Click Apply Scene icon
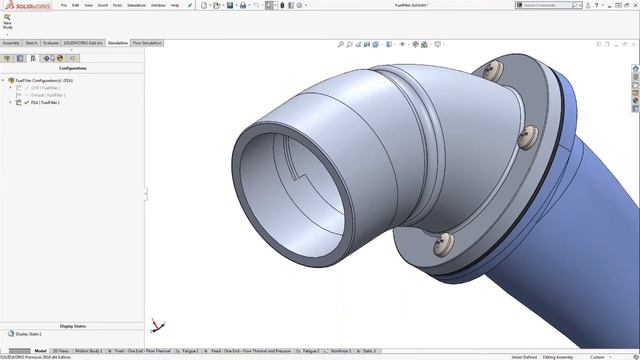640x360 pixels. 424,44
